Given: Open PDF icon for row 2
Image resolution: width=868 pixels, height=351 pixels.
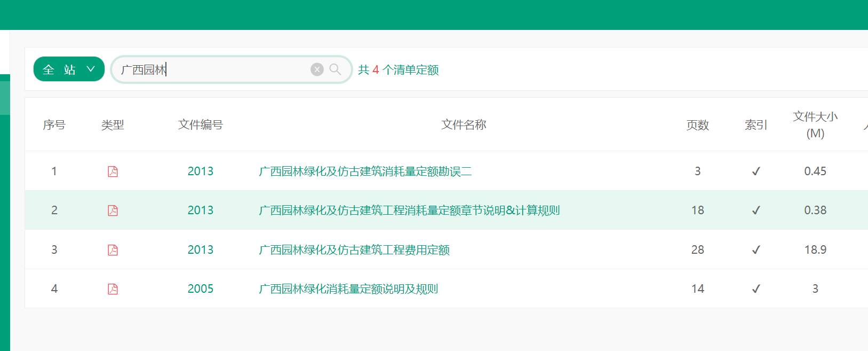Looking at the screenshot, I should tap(113, 210).
